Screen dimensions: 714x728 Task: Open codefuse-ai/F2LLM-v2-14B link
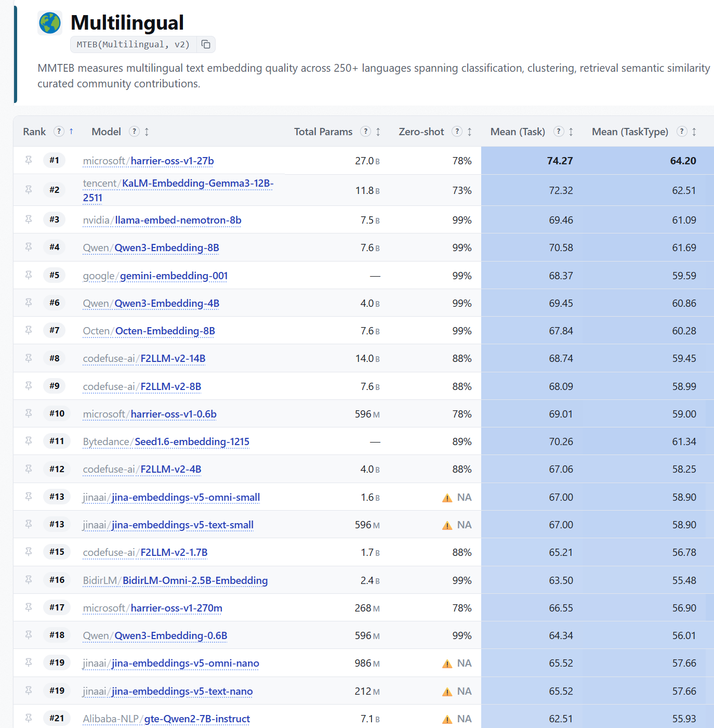pos(144,358)
